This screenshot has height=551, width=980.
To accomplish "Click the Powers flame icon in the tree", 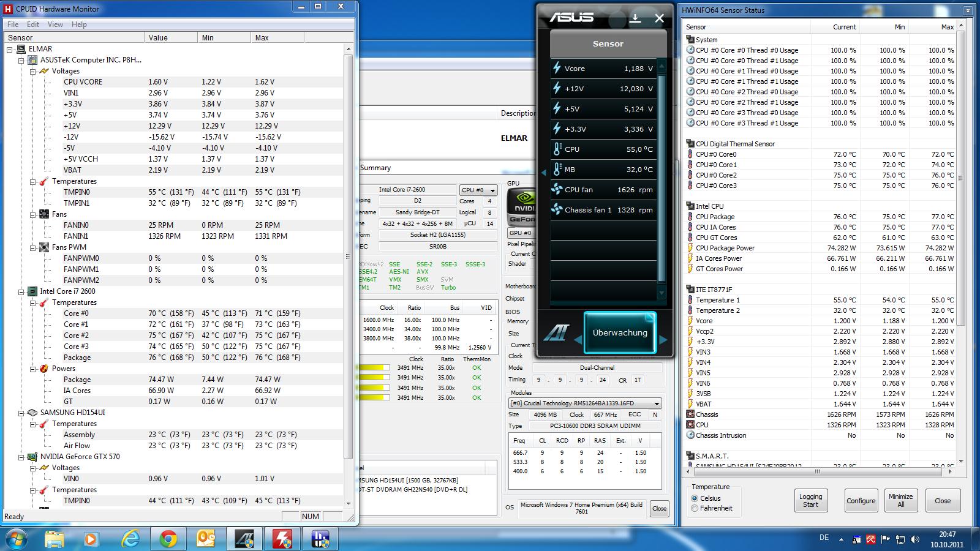I will coord(43,369).
